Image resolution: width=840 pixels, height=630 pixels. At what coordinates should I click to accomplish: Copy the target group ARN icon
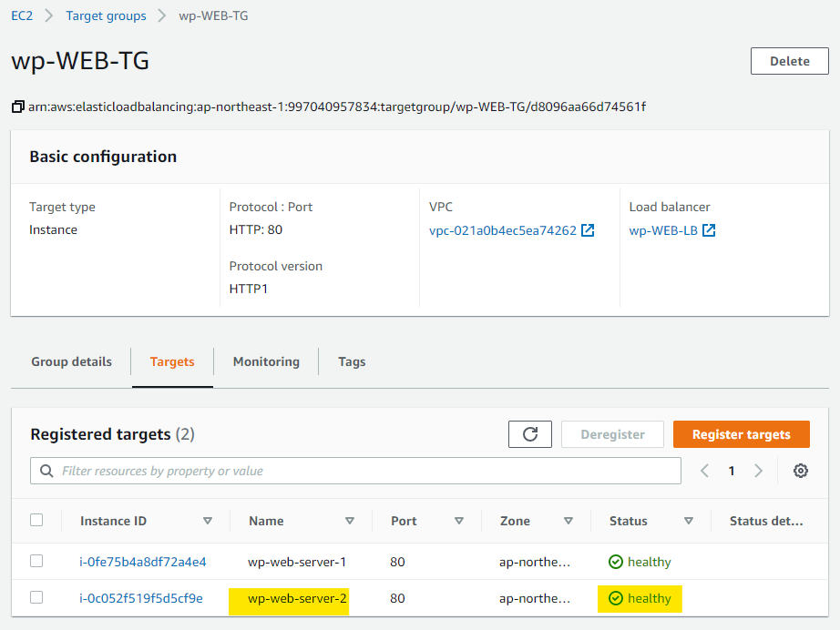(x=17, y=107)
